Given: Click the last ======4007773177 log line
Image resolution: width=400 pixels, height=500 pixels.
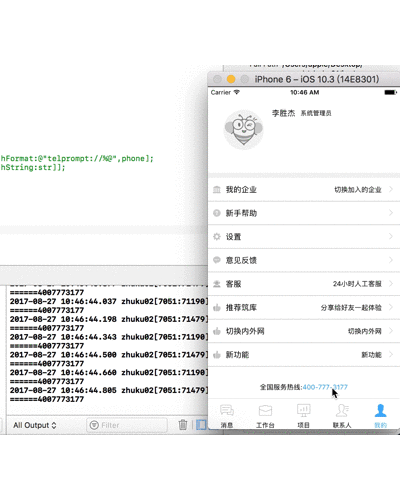Looking at the screenshot, I should coord(47,399).
